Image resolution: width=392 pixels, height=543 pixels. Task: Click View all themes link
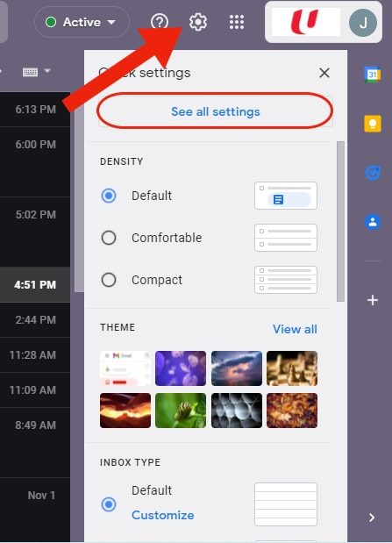point(295,329)
